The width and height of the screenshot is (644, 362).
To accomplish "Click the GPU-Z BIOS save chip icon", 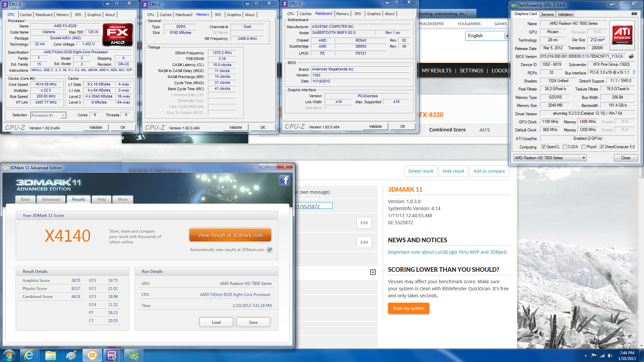I will [631, 56].
